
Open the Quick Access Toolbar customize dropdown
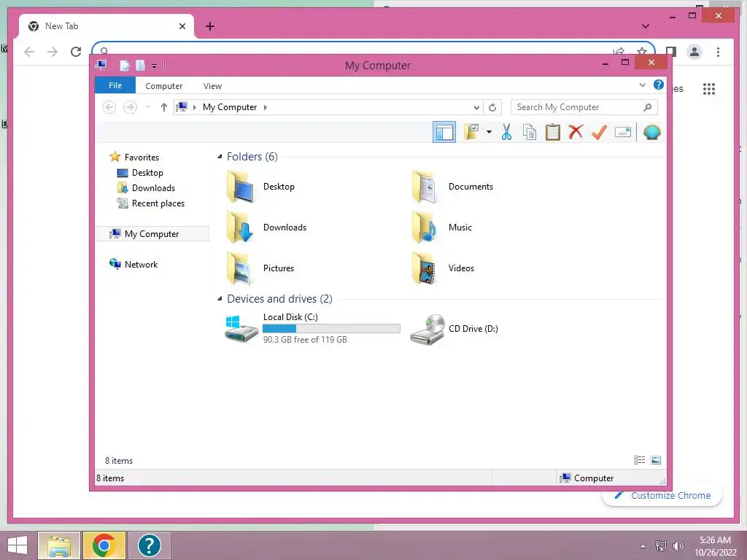click(x=155, y=66)
